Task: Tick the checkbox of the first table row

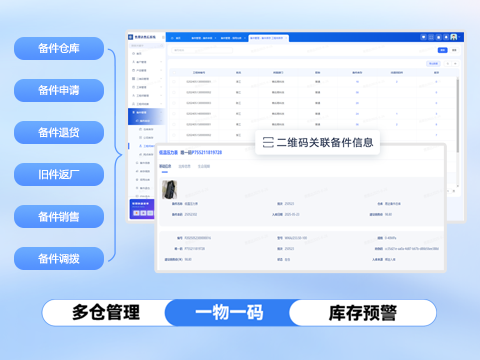Action: coord(174,82)
